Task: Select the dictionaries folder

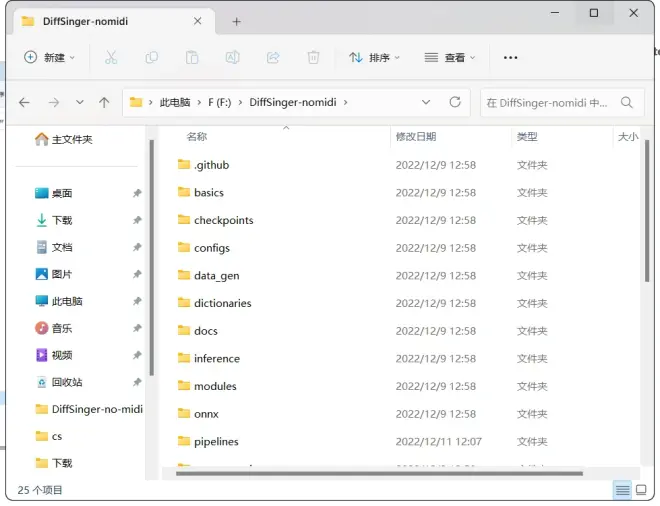Action: coord(214,303)
